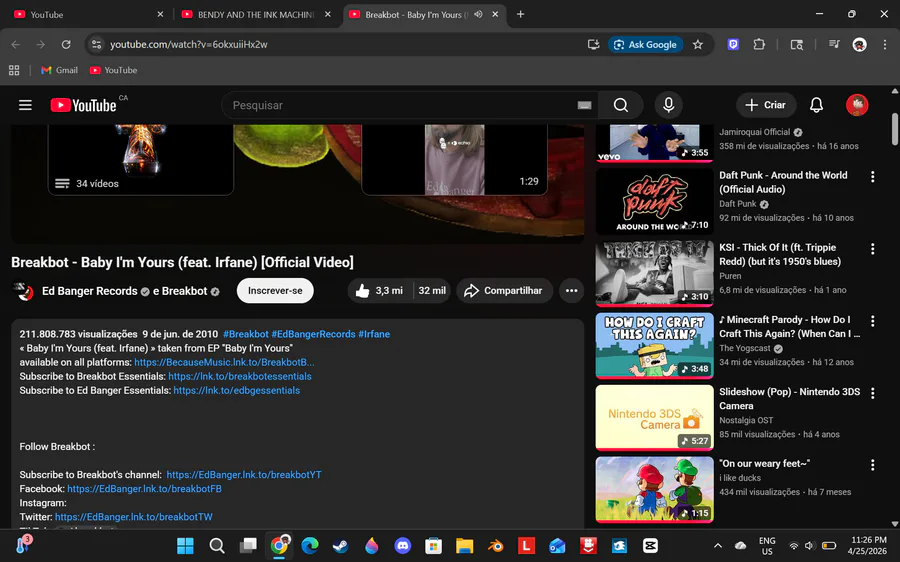This screenshot has height=562, width=900.
Task: Open the "On our weary feet~" thumbnail
Action: (x=654, y=490)
